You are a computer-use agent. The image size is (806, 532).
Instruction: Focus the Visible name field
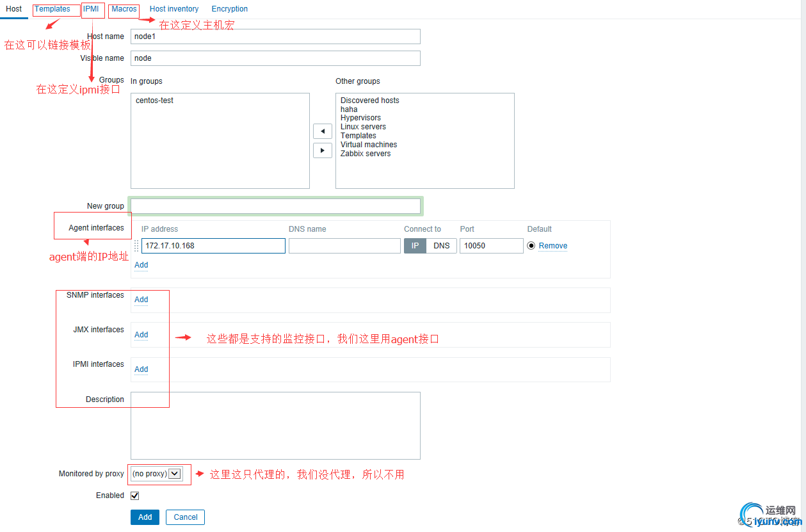275,58
